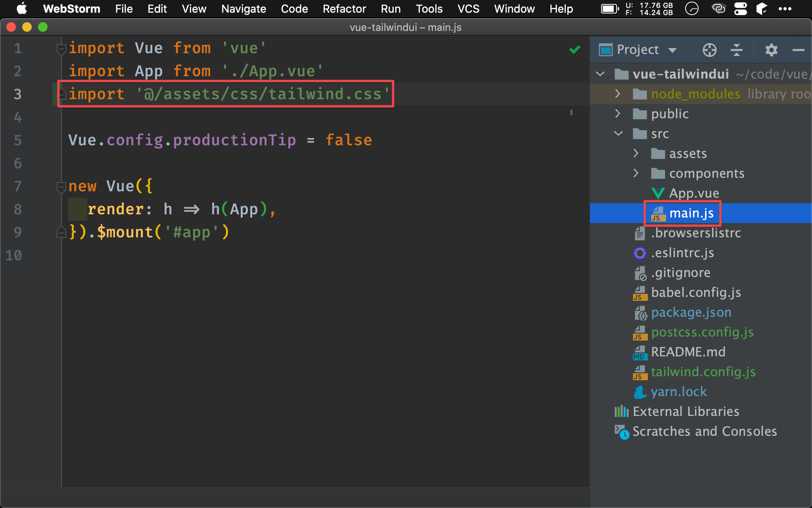Select yarn.lock in the project tree

click(678, 392)
